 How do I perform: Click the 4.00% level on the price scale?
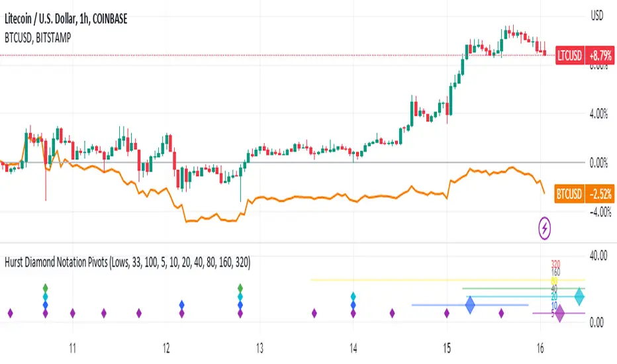pyautogui.click(x=598, y=114)
